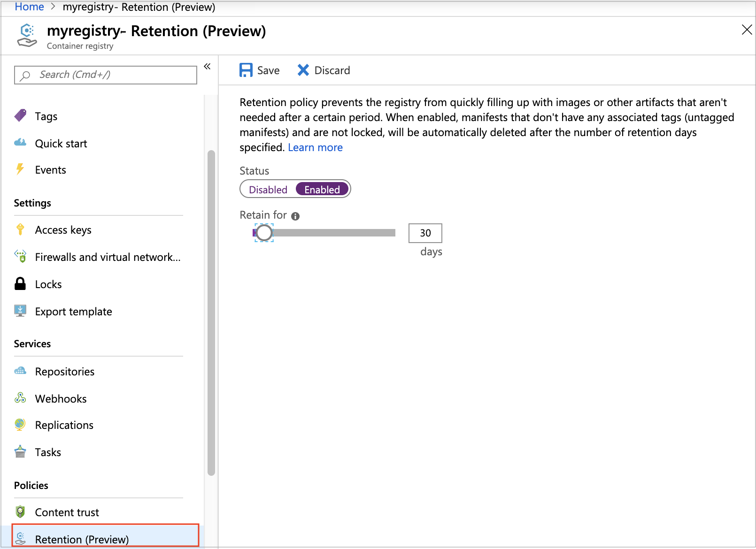Click the Discard X icon
The width and height of the screenshot is (756, 549).
(x=303, y=70)
